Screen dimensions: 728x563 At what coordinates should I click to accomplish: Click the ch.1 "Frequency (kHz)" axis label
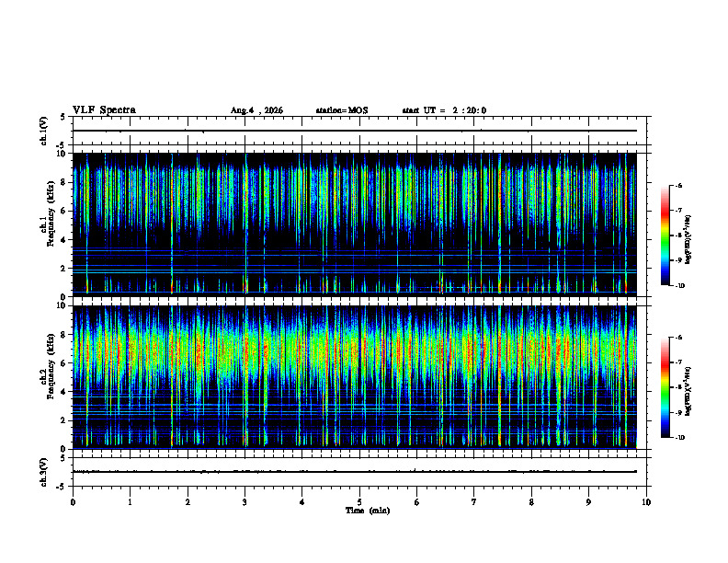coord(51,213)
